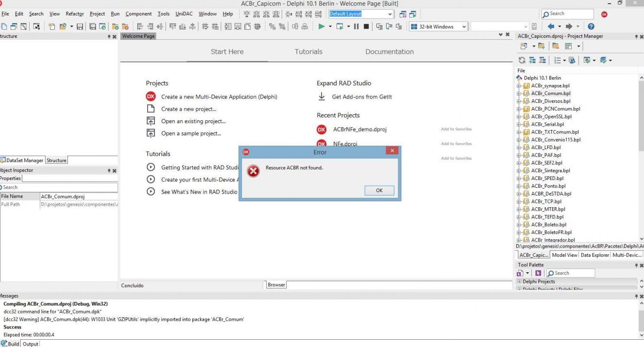Click Open an existing project link
This screenshot has height=347, width=644.
(193, 121)
